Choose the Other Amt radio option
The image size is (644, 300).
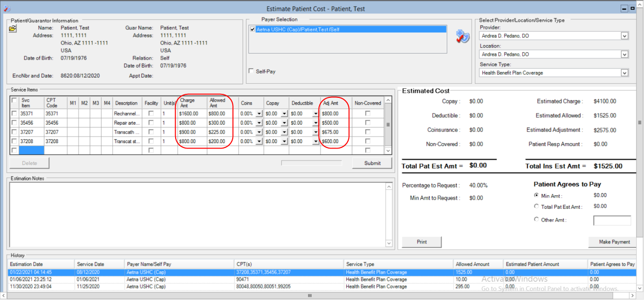(536, 220)
